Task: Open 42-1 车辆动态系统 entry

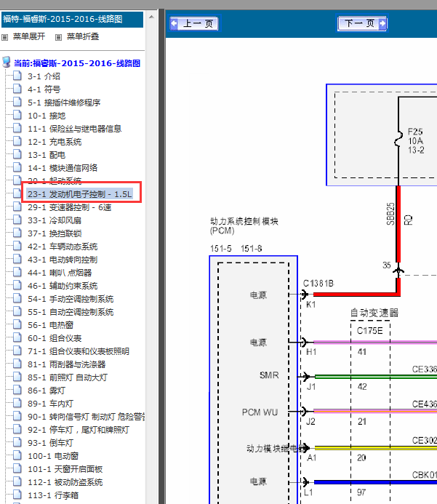Action: 63,247
